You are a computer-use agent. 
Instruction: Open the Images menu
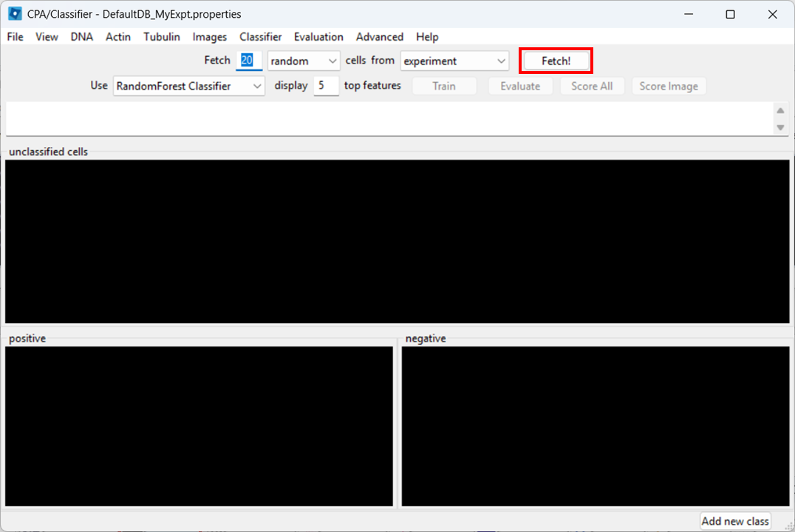[209, 36]
